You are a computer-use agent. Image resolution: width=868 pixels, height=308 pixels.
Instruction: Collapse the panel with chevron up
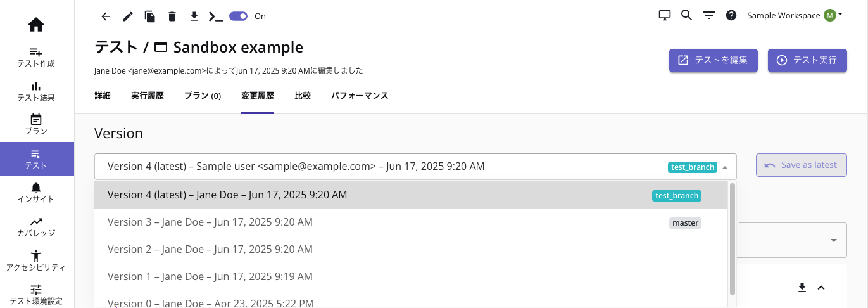821,288
